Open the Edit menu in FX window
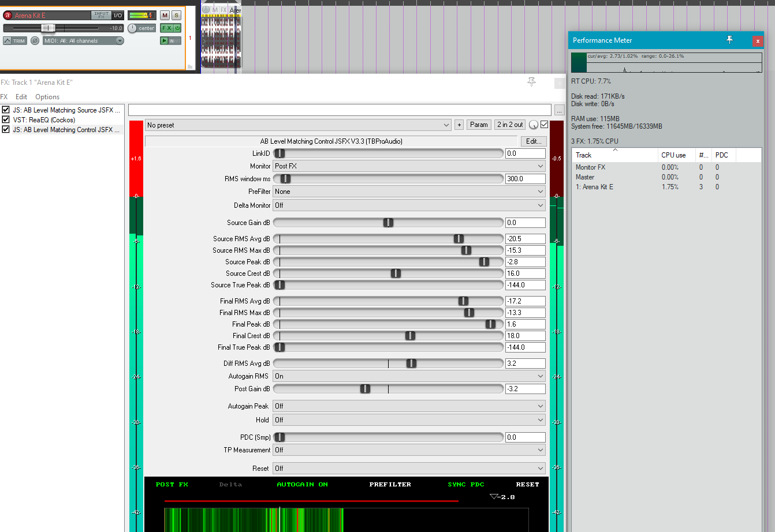This screenshot has width=775, height=532. [x=21, y=97]
